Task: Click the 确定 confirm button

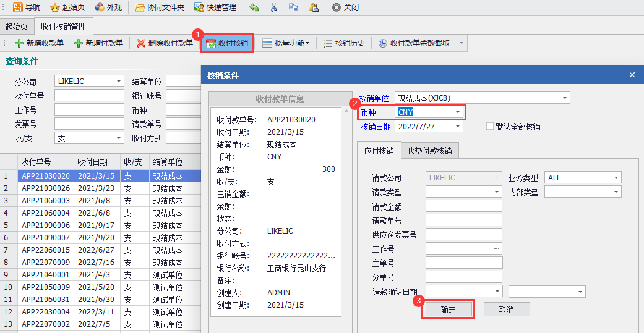Action: [x=448, y=310]
